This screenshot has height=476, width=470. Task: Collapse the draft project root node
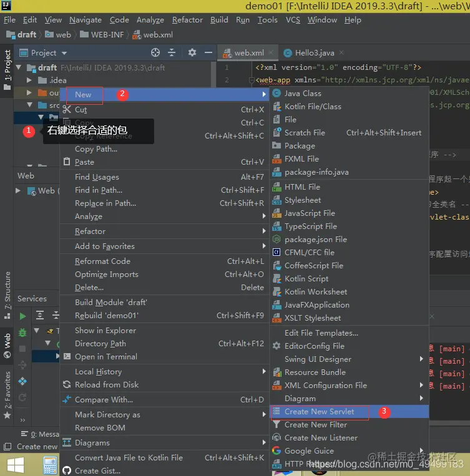(19, 67)
